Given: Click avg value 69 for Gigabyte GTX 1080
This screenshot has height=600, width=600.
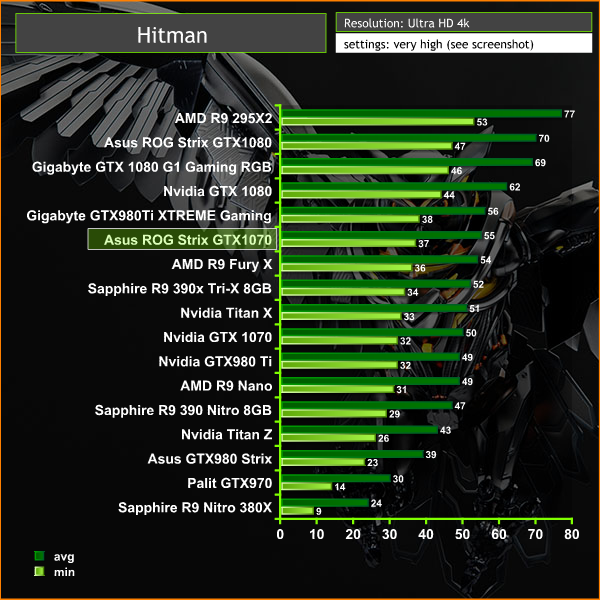Looking at the screenshot, I should [x=540, y=163].
